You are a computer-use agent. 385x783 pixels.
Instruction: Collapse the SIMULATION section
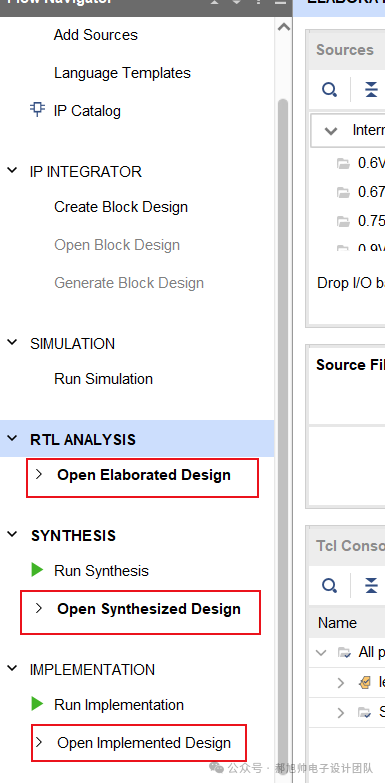[x=12, y=343]
